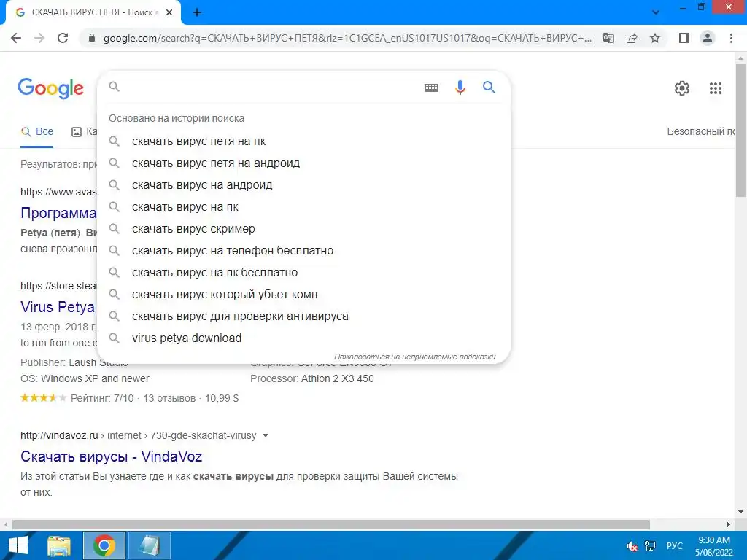Select suggestion скачать вирус петя на пк
The height and width of the screenshot is (560, 747).
(x=304, y=141)
